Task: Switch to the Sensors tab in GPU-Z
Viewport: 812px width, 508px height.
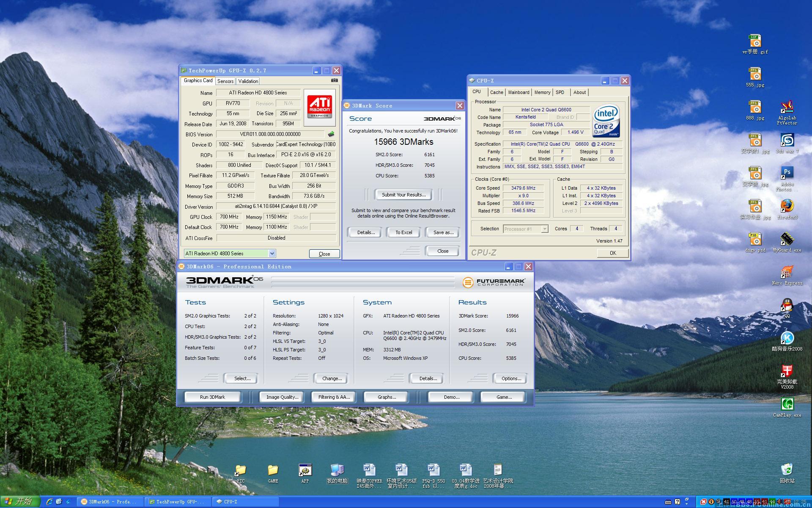Action: (225, 81)
